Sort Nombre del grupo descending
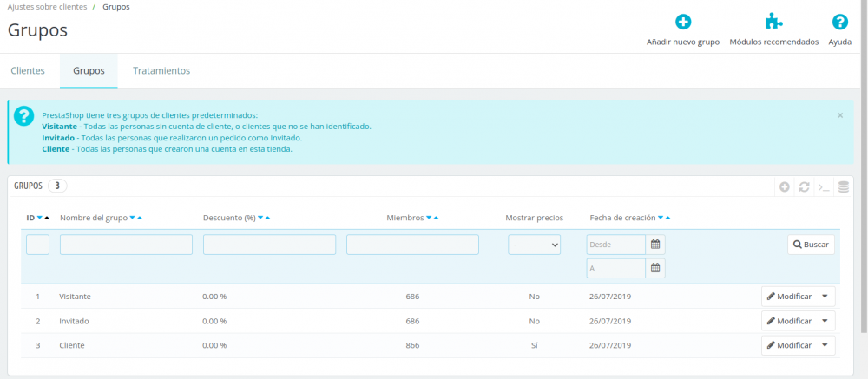The height and width of the screenshot is (379, 868). (x=132, y=218)
